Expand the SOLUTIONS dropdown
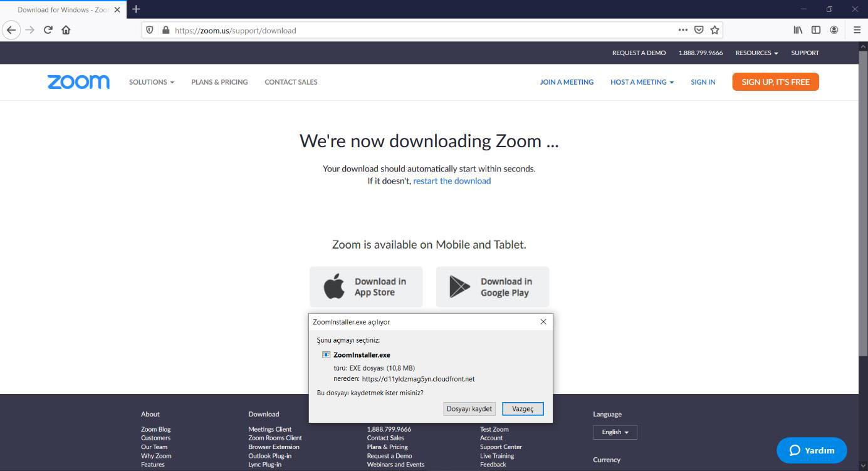This screenshot has height=471, width=868. coord(152,82)
